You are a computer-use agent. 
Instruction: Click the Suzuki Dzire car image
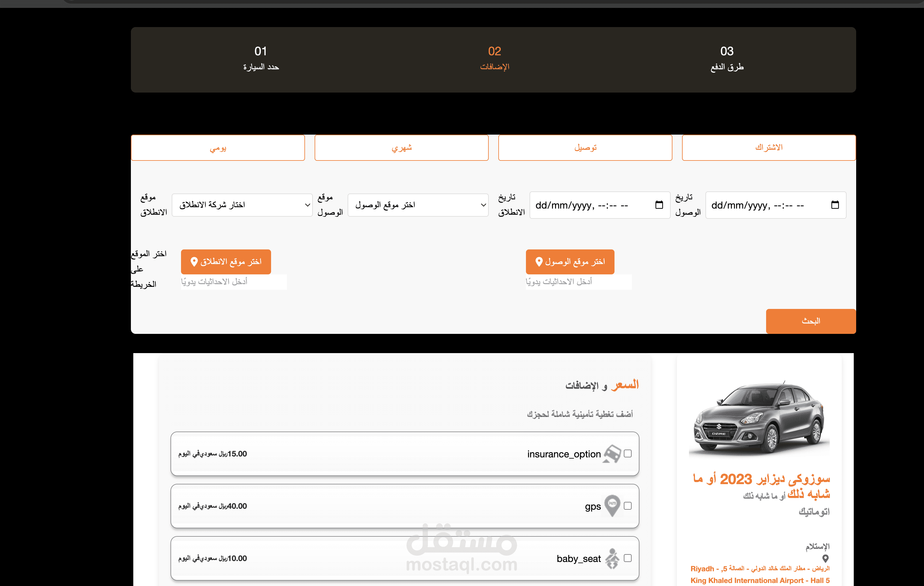click(x=759, y=419)
